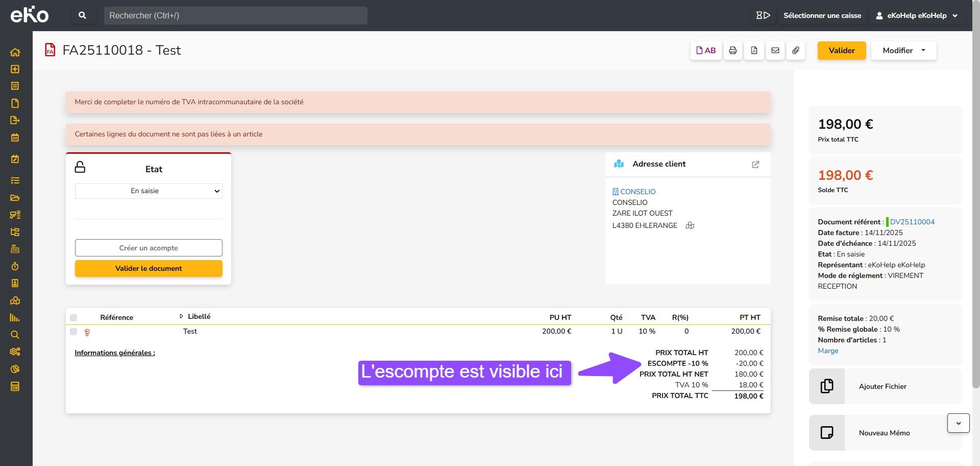Check the Test line row checkbox

(73, 332)
